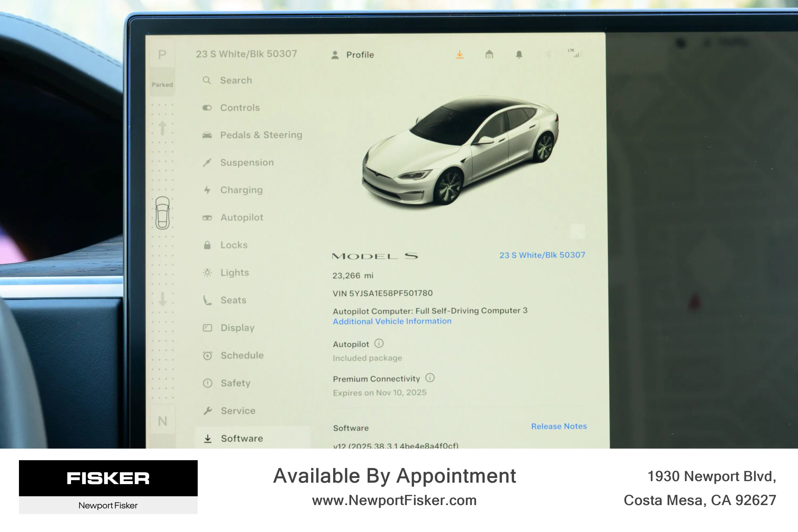Tap the drive up arrow on gear strip
This screenshot has height=532, width=798.
coord(163,128)
